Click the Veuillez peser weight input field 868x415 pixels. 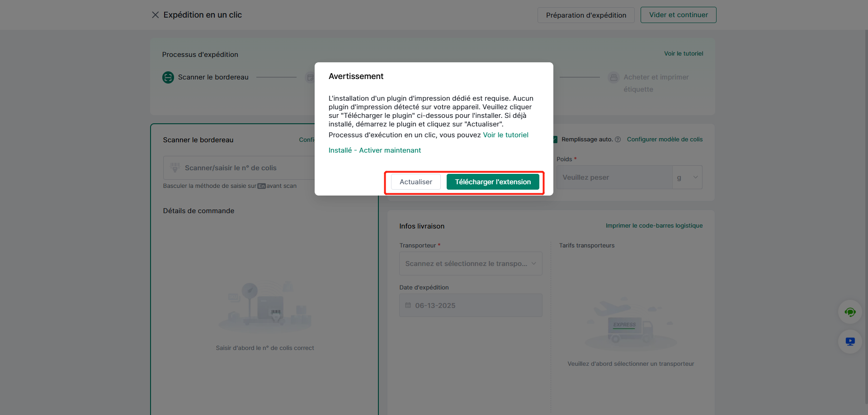click(614, 177)
